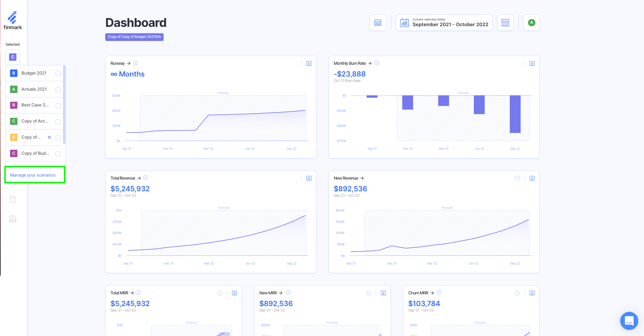Choose Copy of Bud... scenario item

tap(35, 153)
